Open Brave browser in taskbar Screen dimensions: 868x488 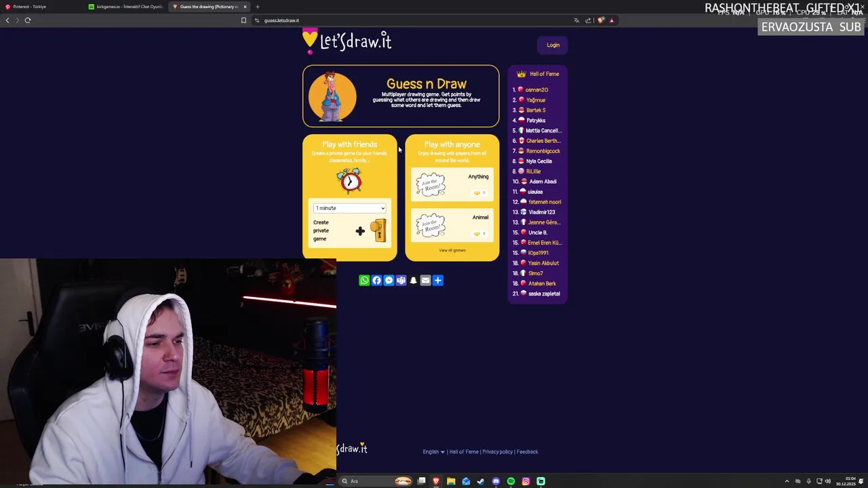[x=436, y=481]
